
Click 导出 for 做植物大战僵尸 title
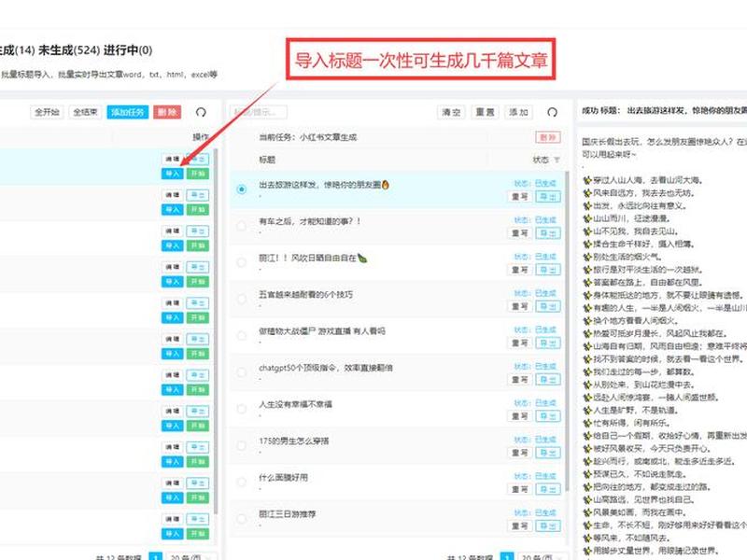548,343
